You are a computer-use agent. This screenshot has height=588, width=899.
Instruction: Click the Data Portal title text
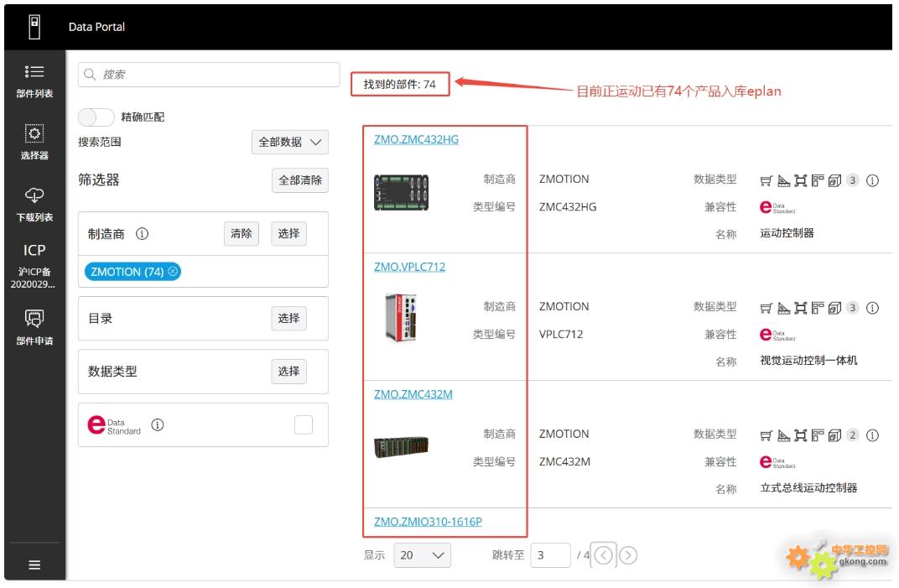click(96, 27)
